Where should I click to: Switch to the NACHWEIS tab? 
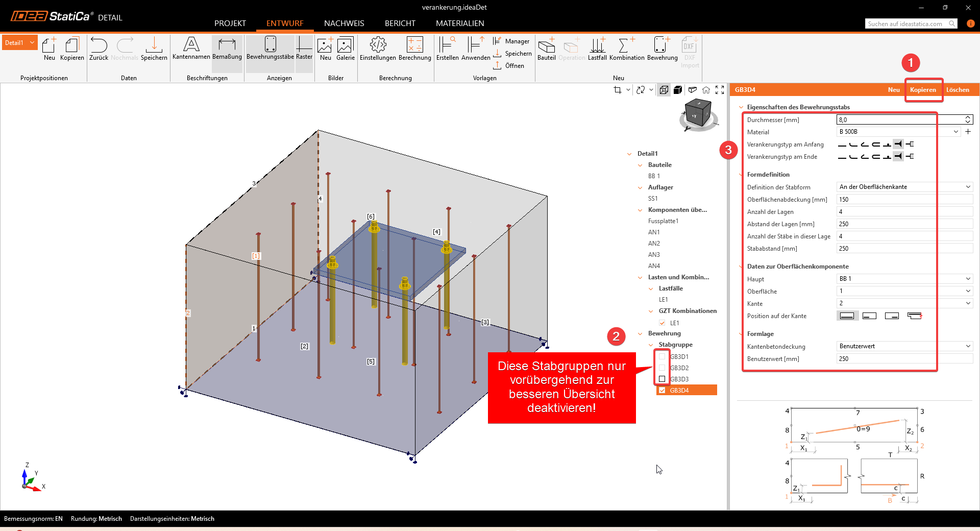click(344, 23)
